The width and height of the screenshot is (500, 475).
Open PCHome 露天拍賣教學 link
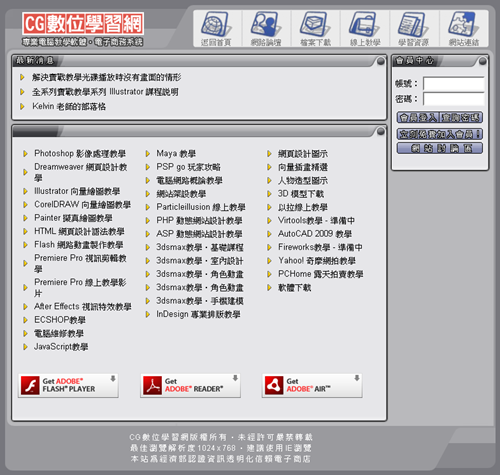[321, 274]
